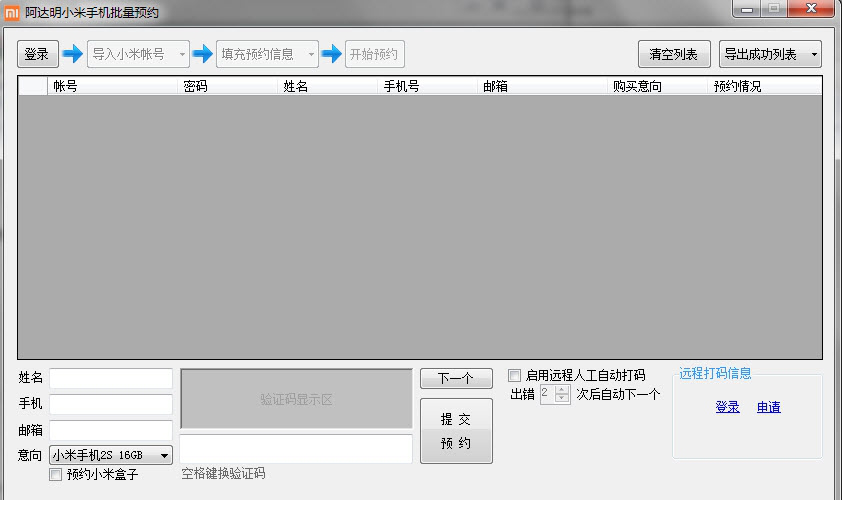Click the blank row-selector header cell
Viewport: 842px width, 520px height.
pos(33,86)
